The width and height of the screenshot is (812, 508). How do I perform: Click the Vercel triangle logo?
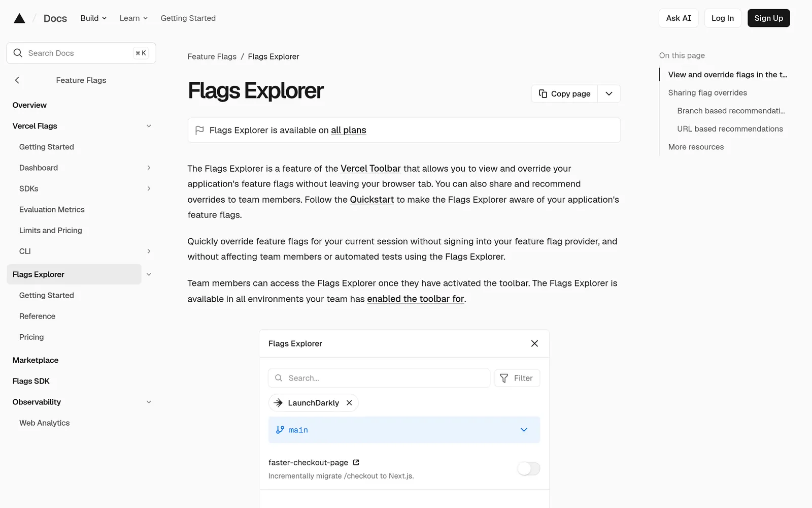point(19,18)
